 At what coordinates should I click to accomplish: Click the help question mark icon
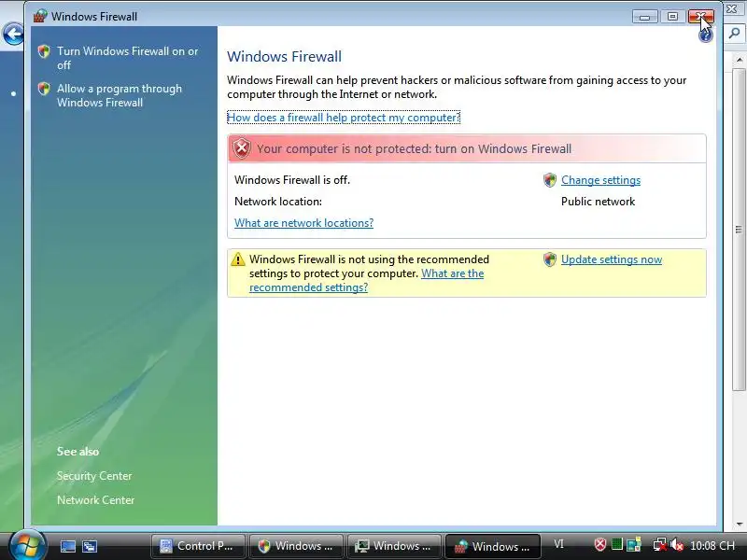click(x=706, y=35)
